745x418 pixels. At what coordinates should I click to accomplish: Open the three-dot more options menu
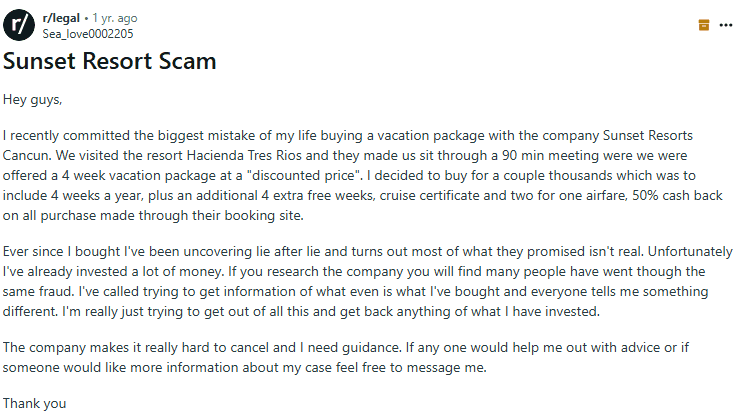(x=725, y=25)
